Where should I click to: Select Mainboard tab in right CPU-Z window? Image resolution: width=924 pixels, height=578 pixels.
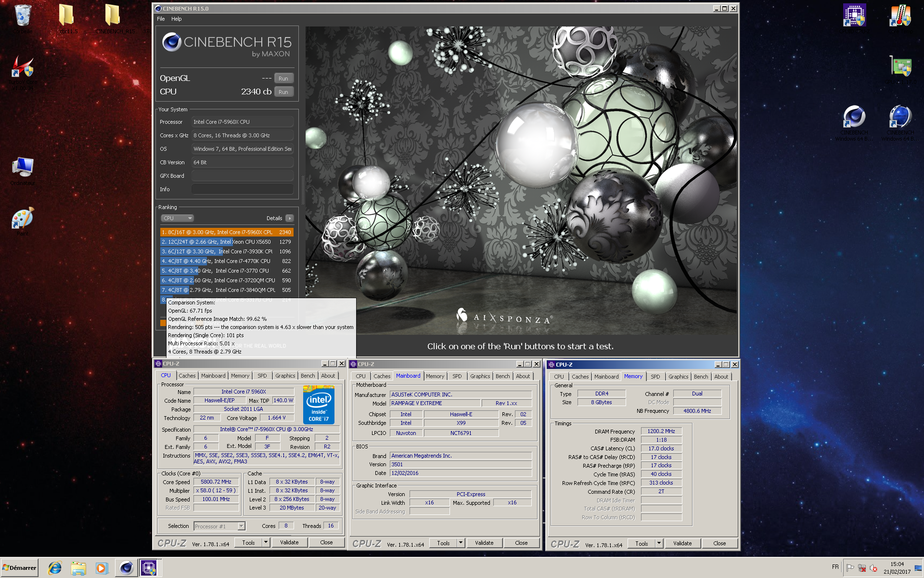pos(606,377)
